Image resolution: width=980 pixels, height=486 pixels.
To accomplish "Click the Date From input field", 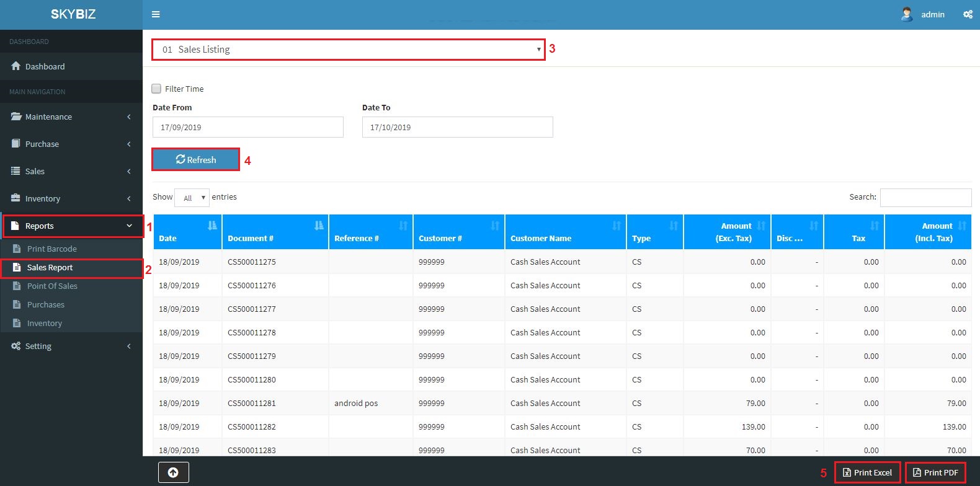I will tap(247, 127).
